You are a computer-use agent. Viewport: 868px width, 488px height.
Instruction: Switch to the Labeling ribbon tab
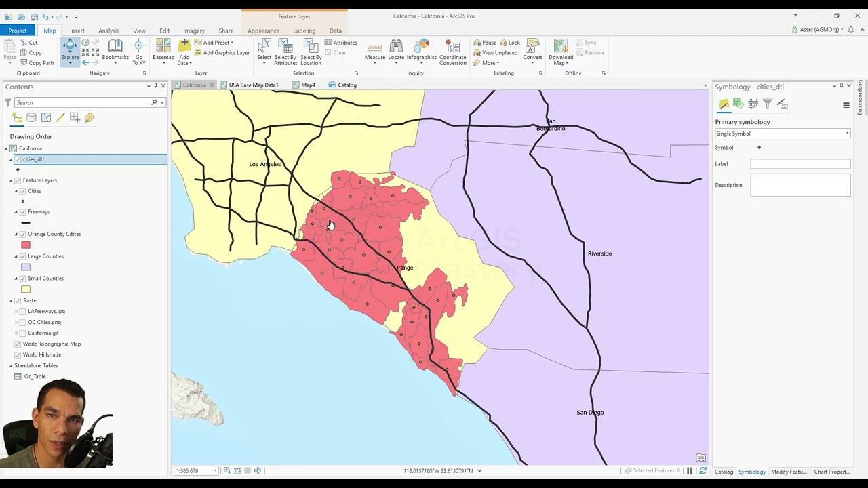click(x=304, y=30)
